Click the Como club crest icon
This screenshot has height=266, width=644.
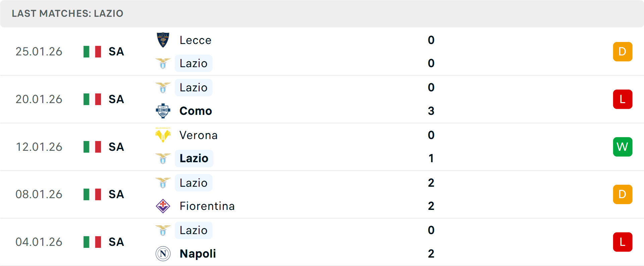click(x=163, y=111)
